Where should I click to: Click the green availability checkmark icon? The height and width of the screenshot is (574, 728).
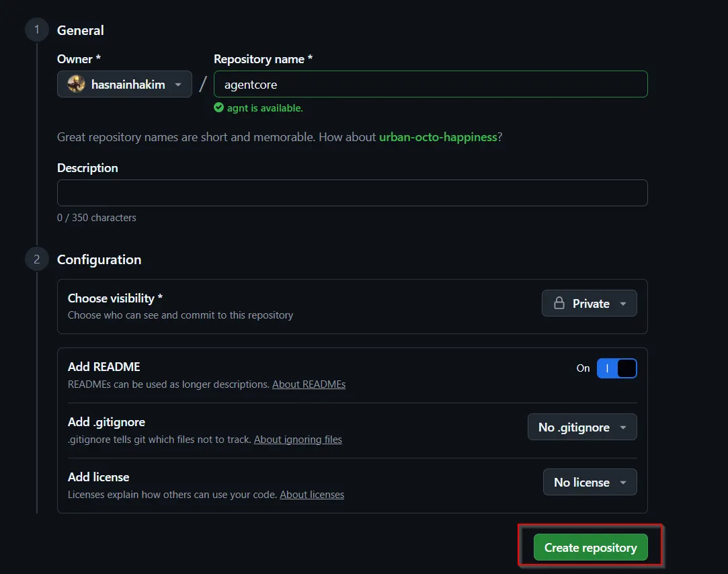(218, 108)
